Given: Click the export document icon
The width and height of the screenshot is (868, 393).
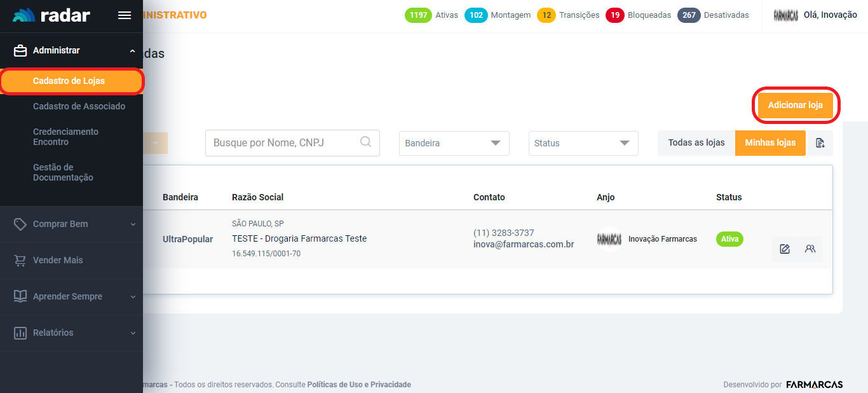Looking at the screenshot, I should pyautogui.click(x=820, y=143).
